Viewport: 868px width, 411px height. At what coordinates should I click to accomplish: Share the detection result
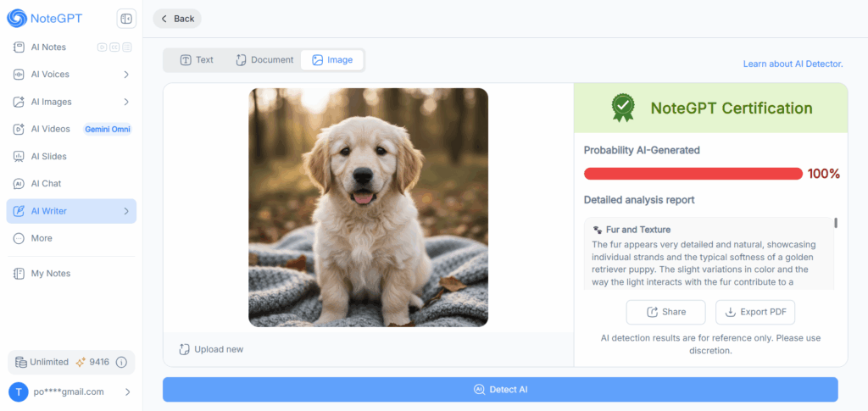point(666,312)
